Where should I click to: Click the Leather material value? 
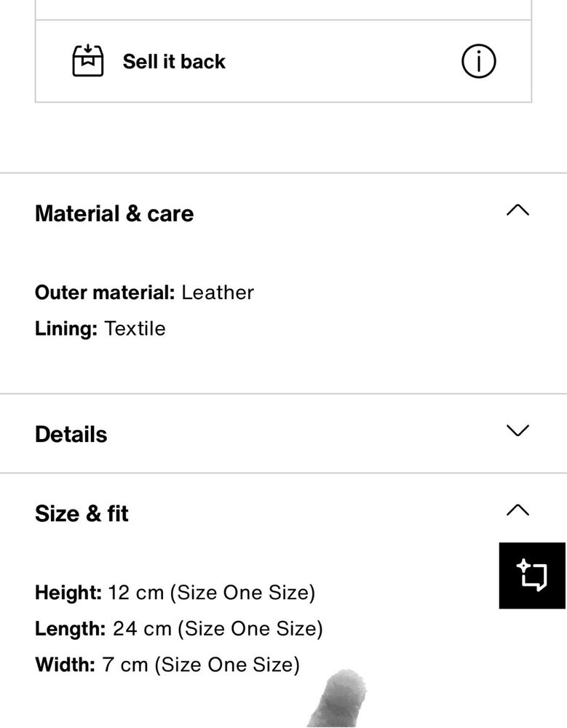pos(218,293)
